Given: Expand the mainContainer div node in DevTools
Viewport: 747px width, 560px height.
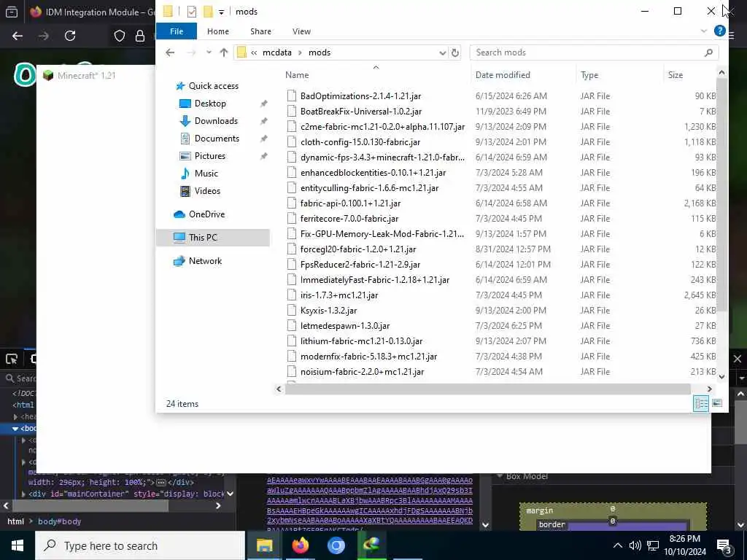Looking at the screenshot, I should (x=23, y=494).
